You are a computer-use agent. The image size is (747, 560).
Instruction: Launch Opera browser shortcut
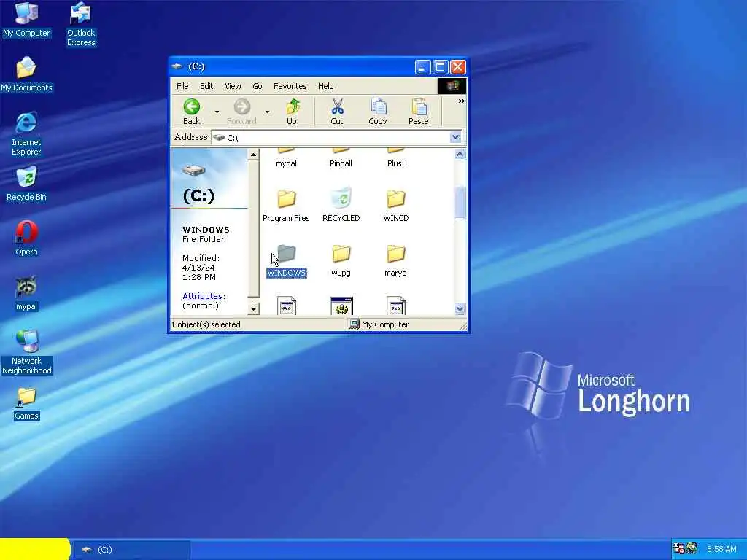point(26,238)
